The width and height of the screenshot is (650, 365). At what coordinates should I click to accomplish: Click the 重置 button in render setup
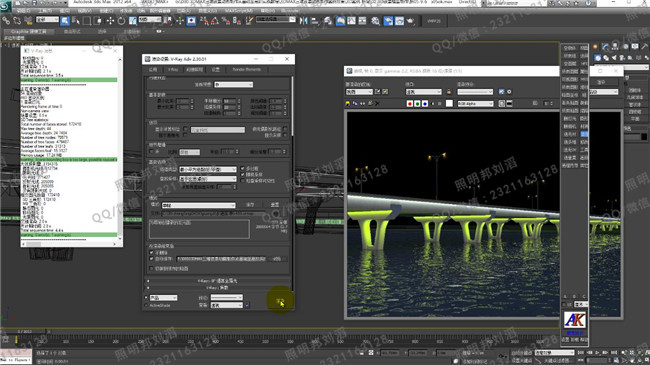pos(275,205)
